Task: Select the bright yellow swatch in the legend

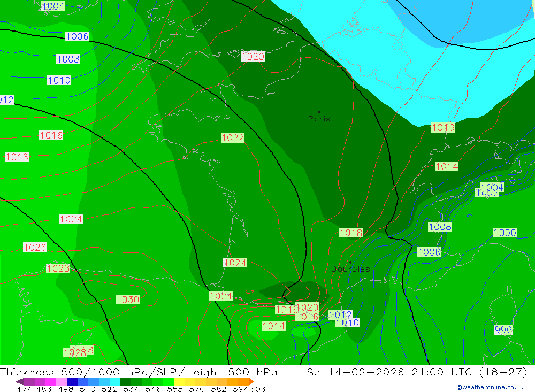Action: pos(179,381)
